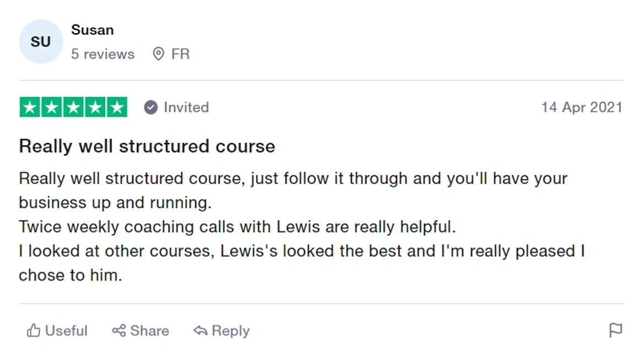Click the Share network icon
Viewport: 644px width, 350px height.
click(118, 331)
